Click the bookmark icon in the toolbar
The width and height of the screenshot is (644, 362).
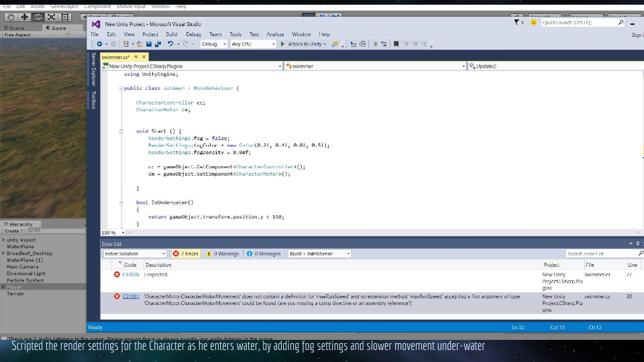396,44
